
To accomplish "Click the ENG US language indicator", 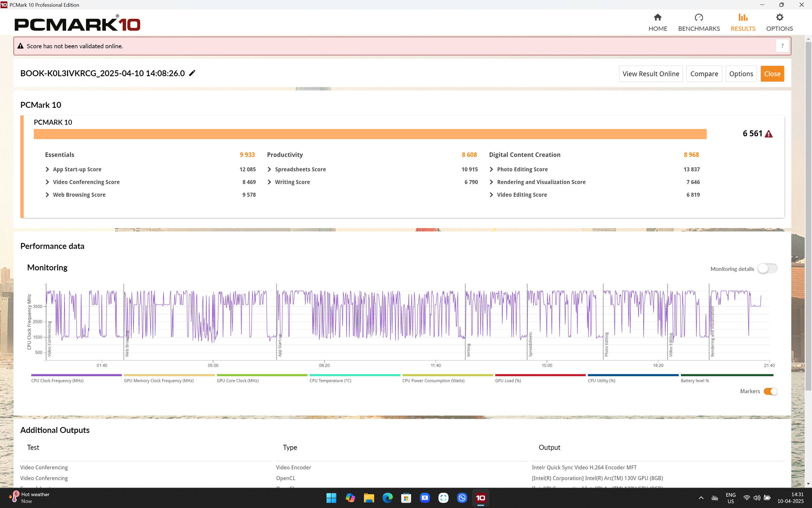I will pos(731,498).
